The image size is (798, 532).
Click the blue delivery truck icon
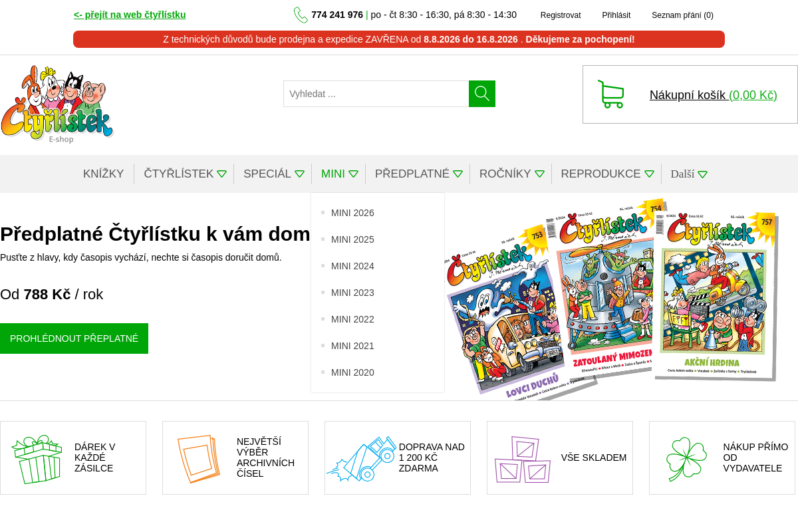point(361,459)
